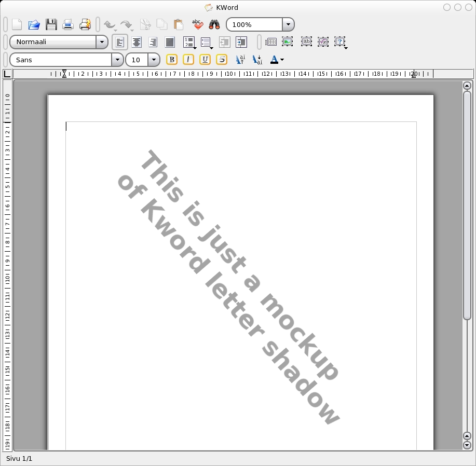Justify the paragraph text
This screenshot has width=476, height=466.
[170, 42]
